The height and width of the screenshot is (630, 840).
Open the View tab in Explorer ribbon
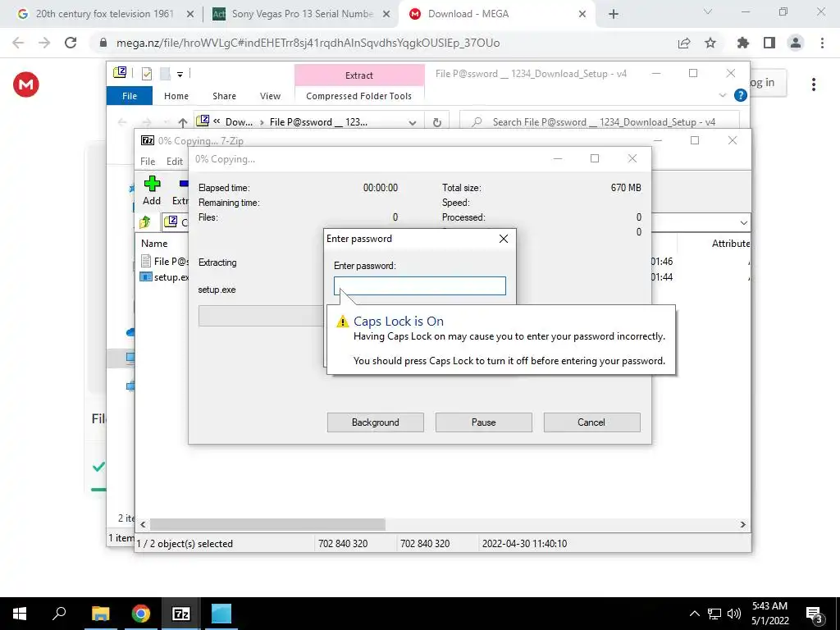[x=270, y=96]
